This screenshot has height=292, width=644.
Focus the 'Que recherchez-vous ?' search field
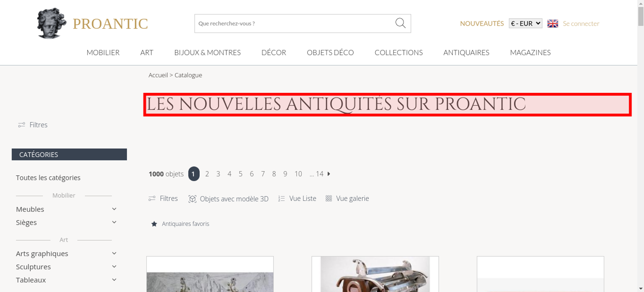point(295,23)
